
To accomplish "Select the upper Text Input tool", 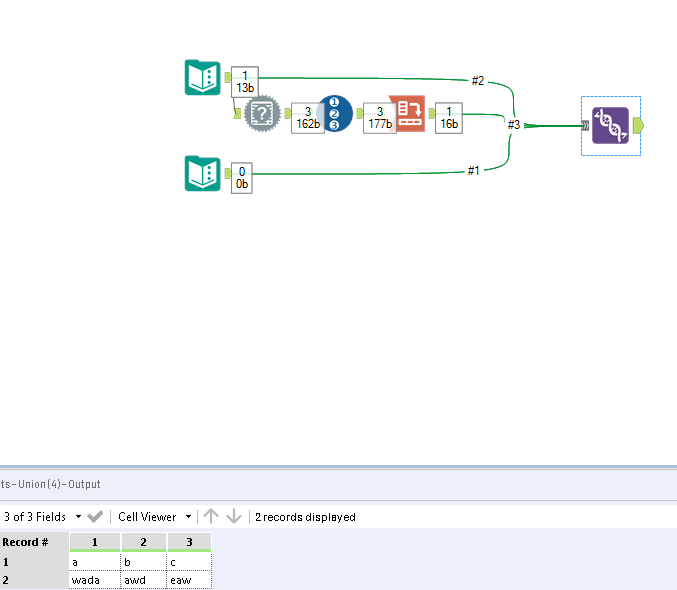I will 202,77.
